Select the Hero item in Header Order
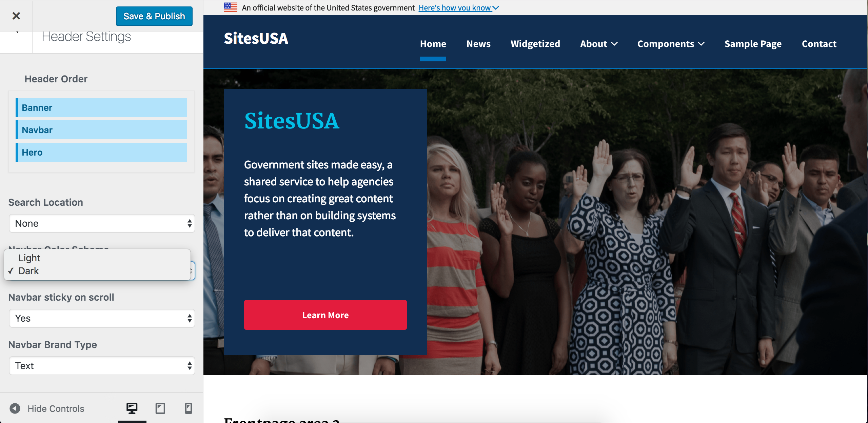This screenshot has width=868, height=423. tap(101, 152)
